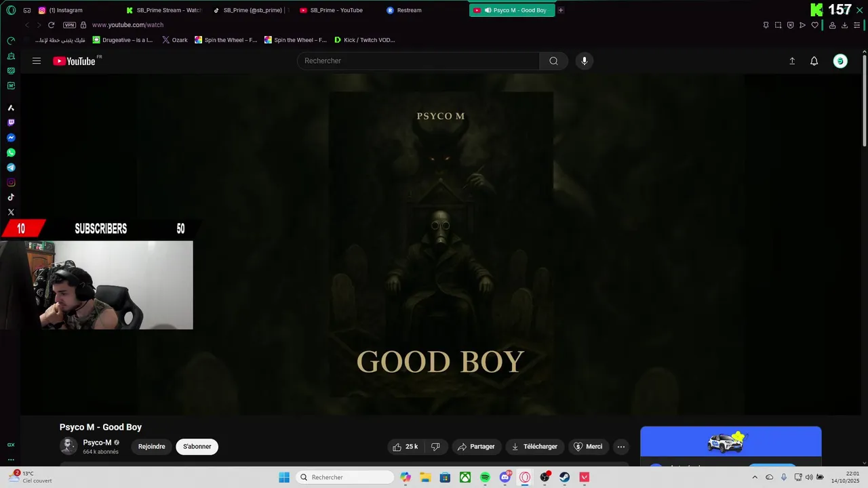Toggle the VPN badge in address bar
868x488 pixels.
(x=69, y=25)
